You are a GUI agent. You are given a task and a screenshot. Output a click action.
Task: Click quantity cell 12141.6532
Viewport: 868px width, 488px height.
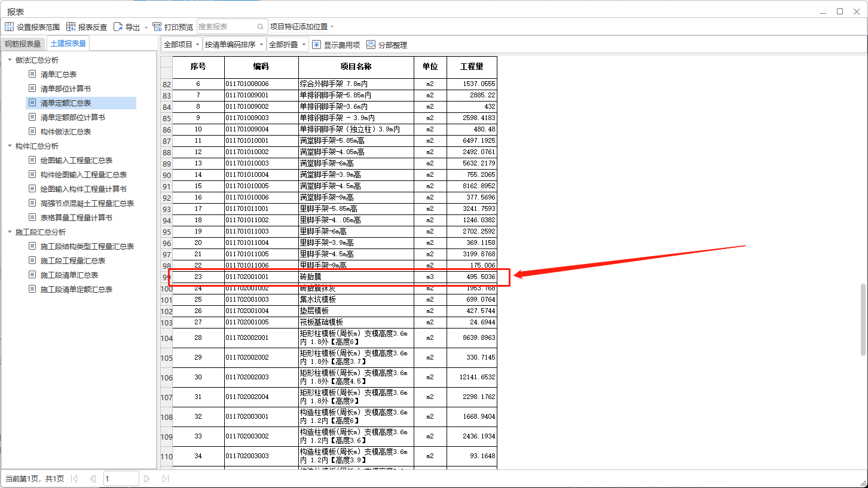click(x=472, y=377)
